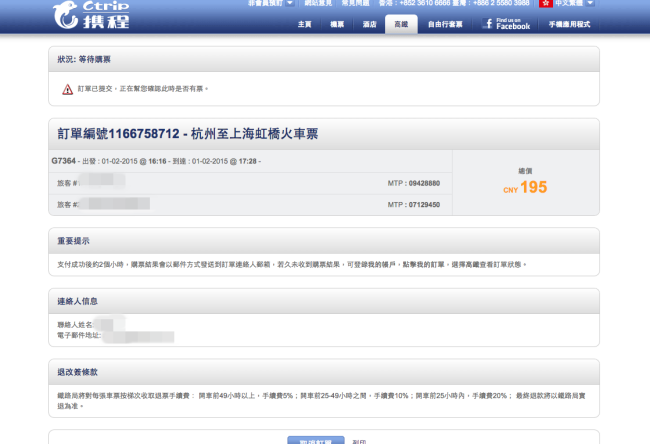This screenshot has width=650, height=444.
Task: Click the Hong Kong flag language icon
Action: click(x=546, y=3)
